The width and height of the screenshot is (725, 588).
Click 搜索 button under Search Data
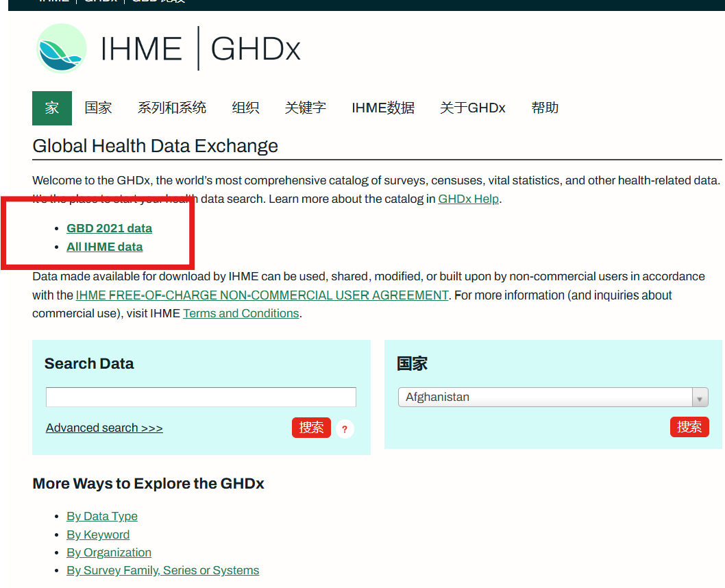311,428
